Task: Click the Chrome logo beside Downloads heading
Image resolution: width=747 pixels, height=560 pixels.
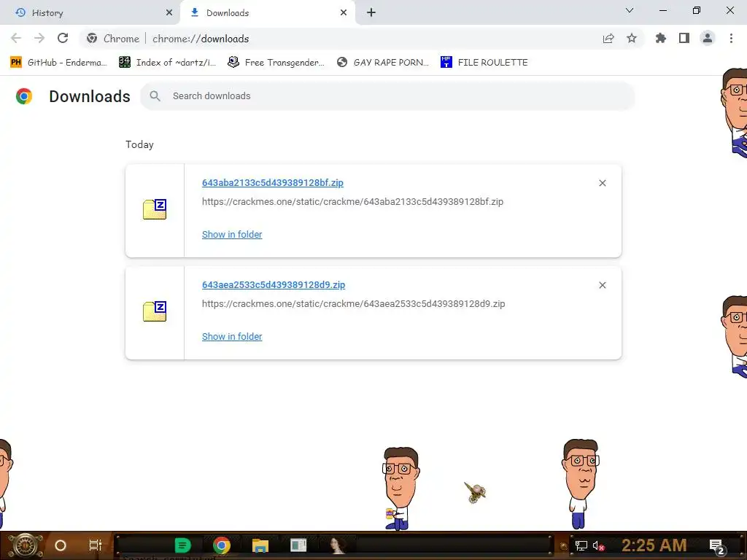Action: (x=24, y=96)
